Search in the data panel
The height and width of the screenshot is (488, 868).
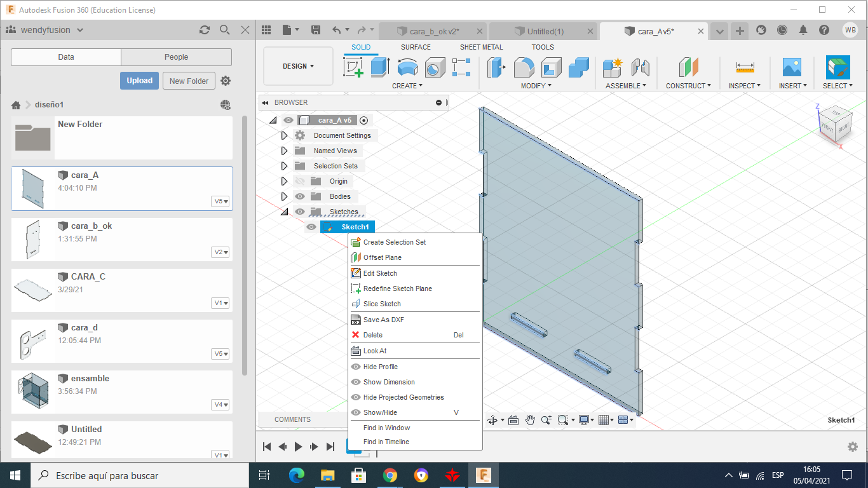224,30
